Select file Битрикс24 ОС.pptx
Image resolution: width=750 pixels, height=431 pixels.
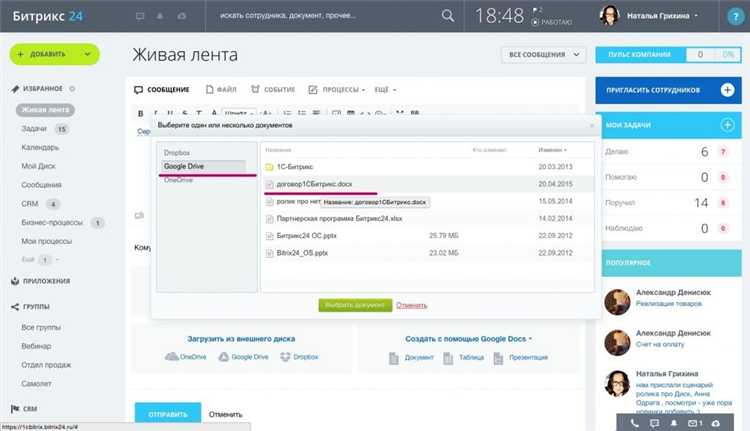coord(306,236)
